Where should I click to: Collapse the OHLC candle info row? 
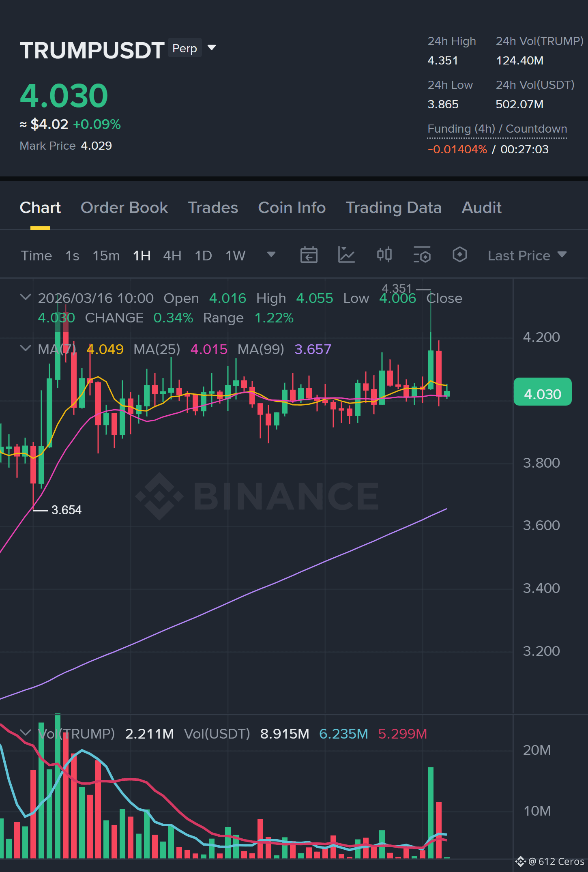25,297
